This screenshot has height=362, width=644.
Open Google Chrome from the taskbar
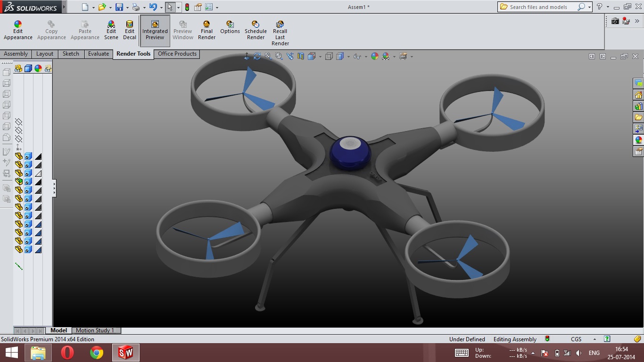tap(97, 353)
